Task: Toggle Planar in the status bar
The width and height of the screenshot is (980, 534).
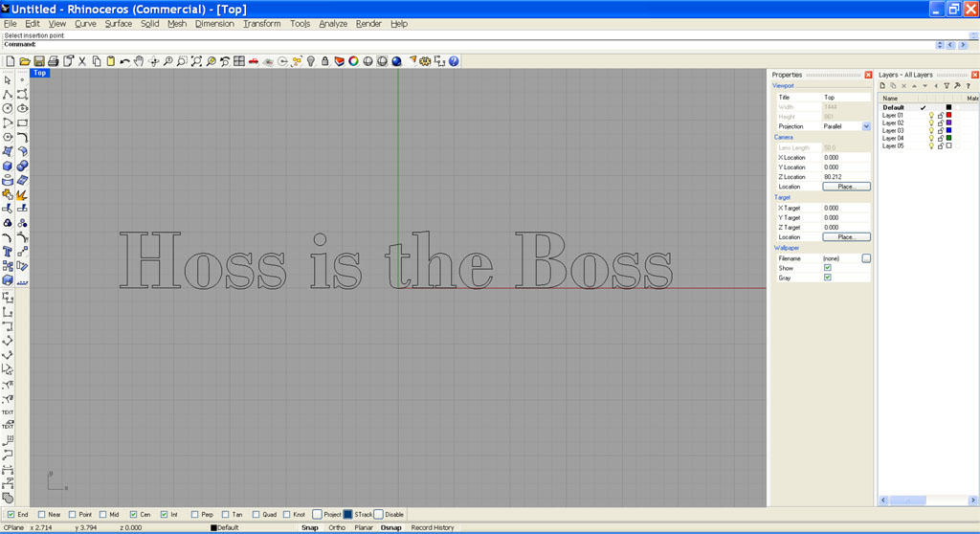Action: pos(364,527)
